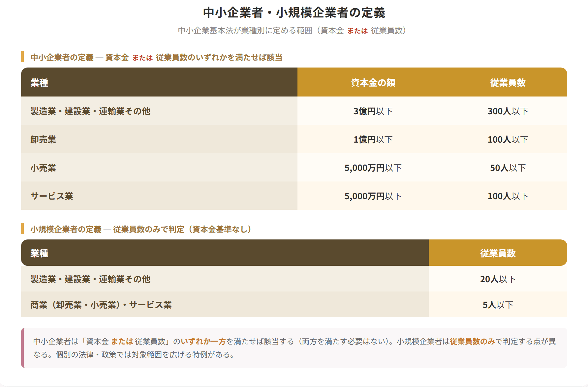
Task: Click the red または in the subtitle
Action: click(357, 31)
